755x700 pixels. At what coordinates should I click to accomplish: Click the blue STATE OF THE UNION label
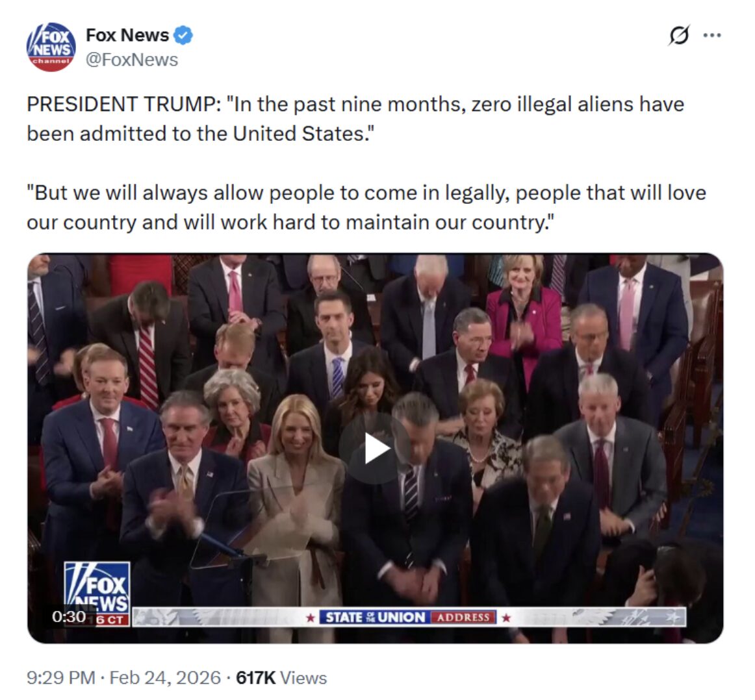click(x=375, y=618)
